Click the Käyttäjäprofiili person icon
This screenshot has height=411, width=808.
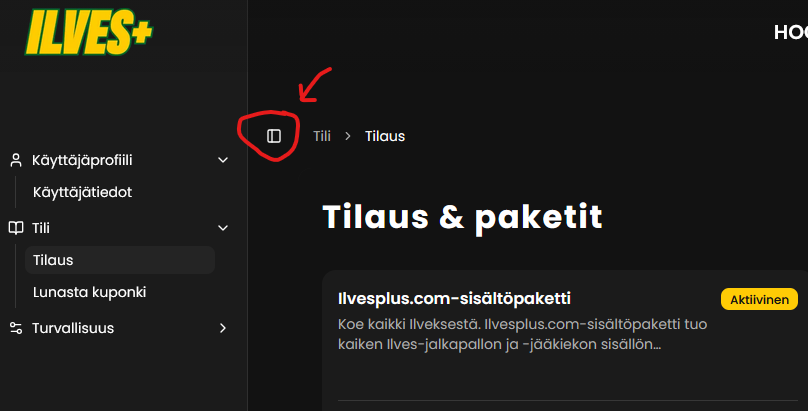(16, 160)
